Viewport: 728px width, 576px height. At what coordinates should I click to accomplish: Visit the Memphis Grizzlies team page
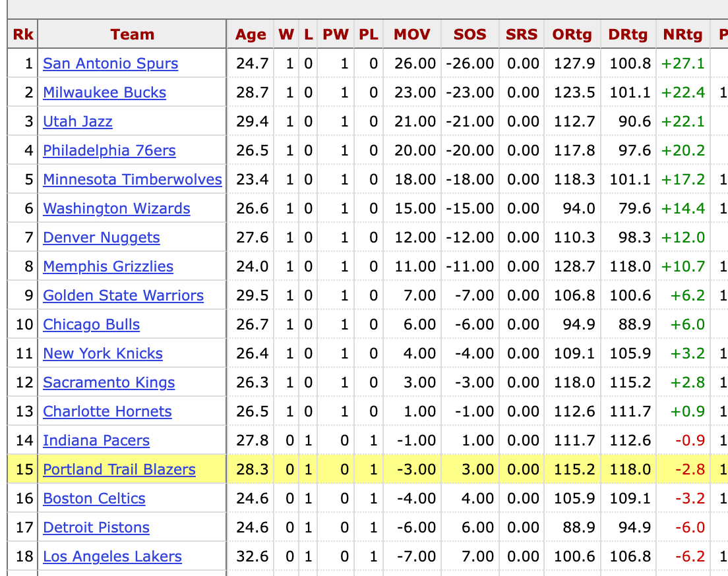tap(107, 266)
